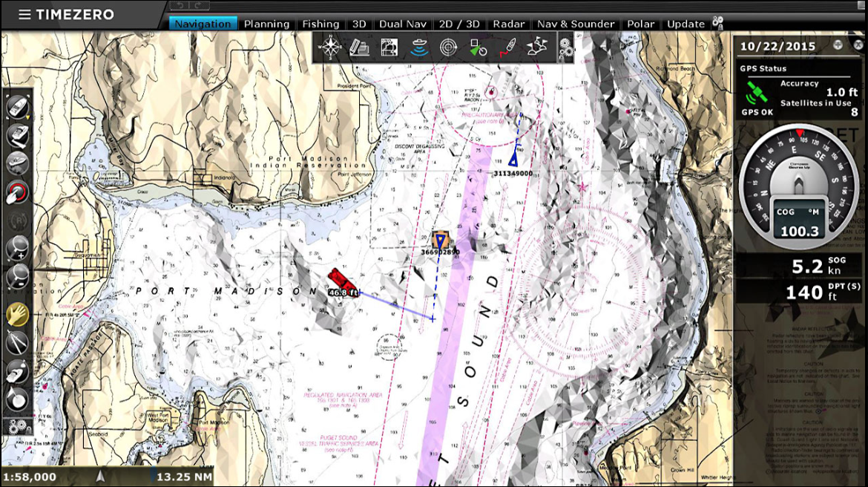
Task: Zoom in with the magnifier plus tool
Action: click(x=18, y=248)
